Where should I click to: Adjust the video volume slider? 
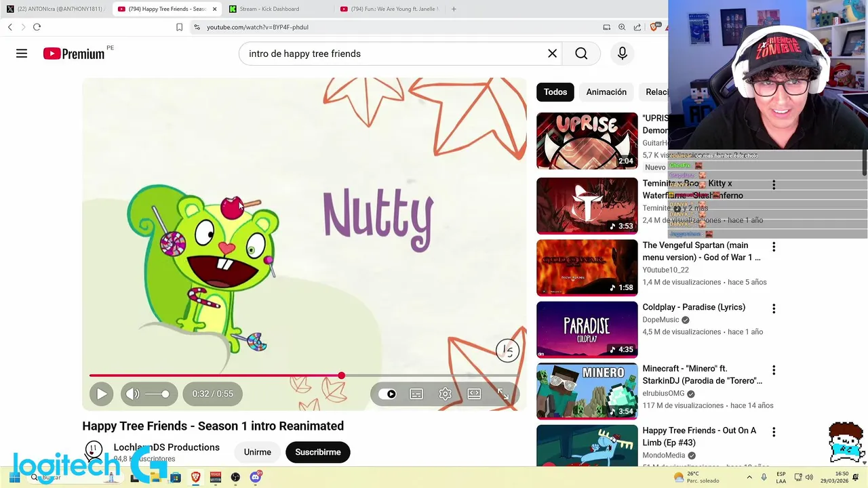click(x=157, y=394)
